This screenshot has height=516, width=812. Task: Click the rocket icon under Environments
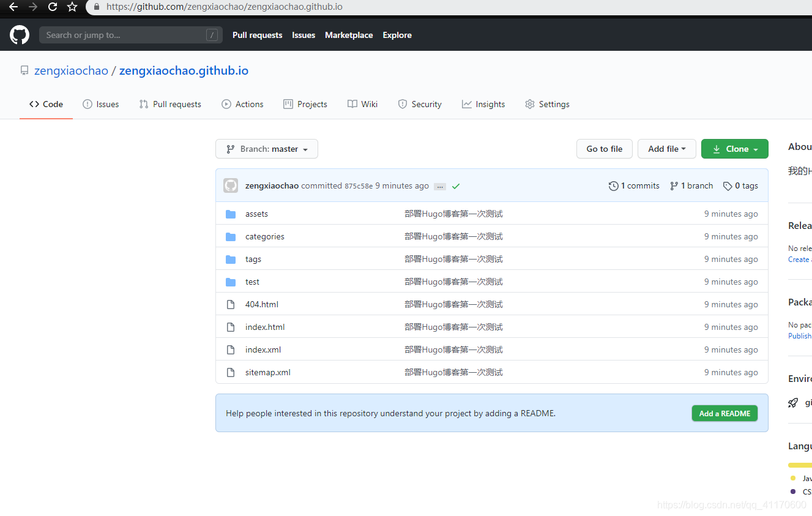pos(793,403)
